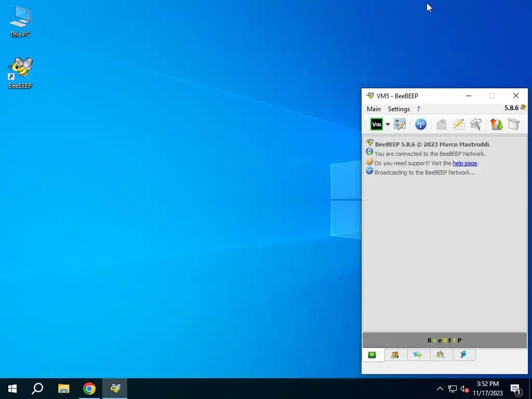Image resolution: width=532 pixels, height=399 pixels.
Task: Click the blue broadcast antenna icon
Action: [421, 124]
